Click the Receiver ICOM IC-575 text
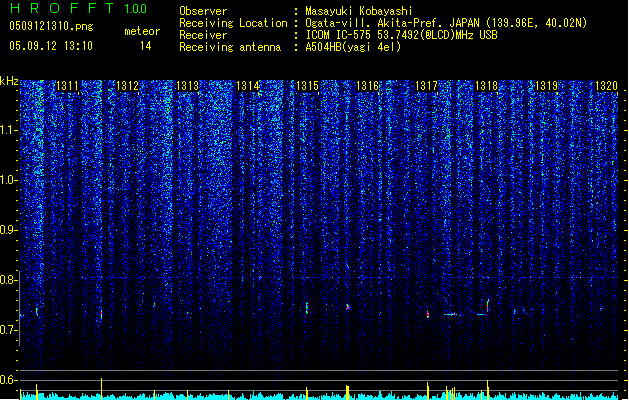 pyautogui.click(x=401, y=35)
